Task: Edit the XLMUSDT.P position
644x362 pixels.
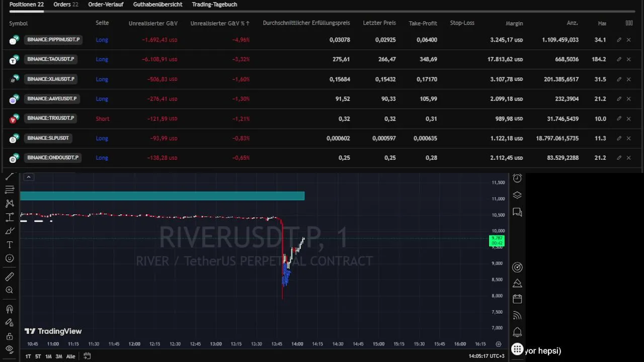Action: point(619,79)
